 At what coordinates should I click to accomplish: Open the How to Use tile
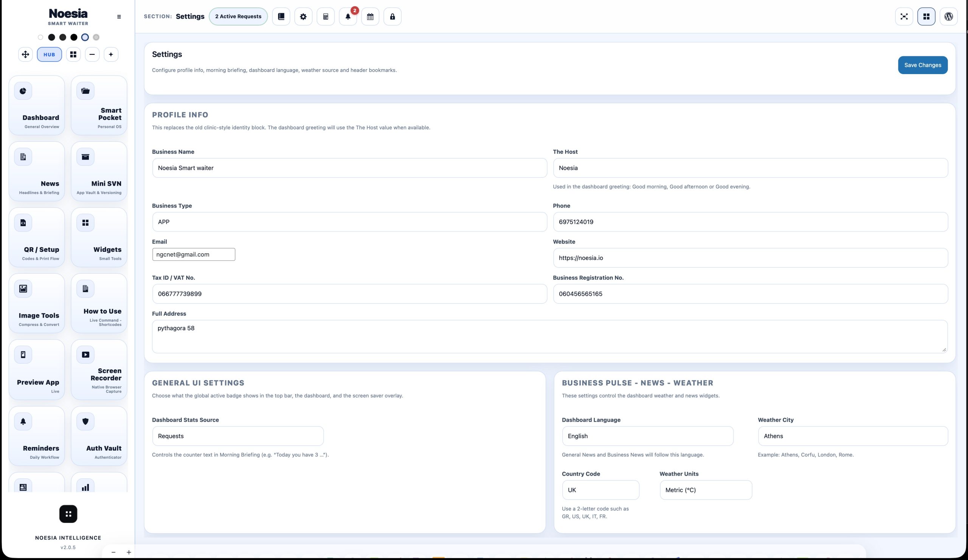(99, 303)
